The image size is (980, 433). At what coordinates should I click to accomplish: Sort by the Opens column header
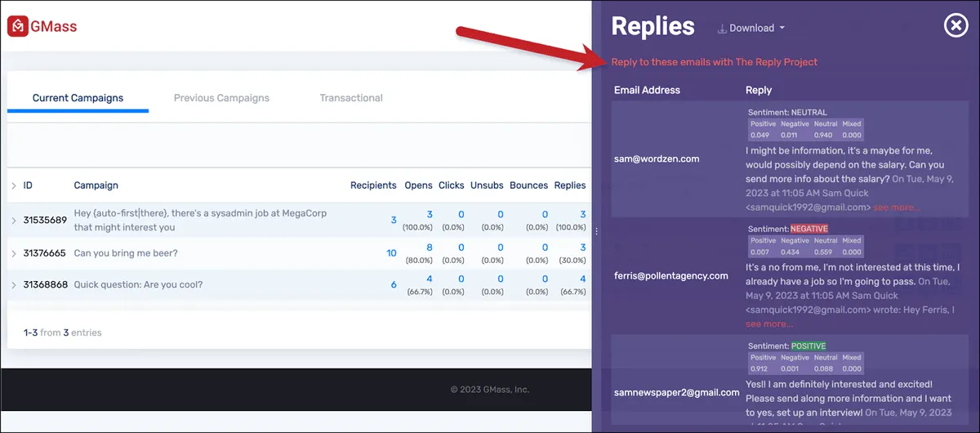(x=418, y=185)
